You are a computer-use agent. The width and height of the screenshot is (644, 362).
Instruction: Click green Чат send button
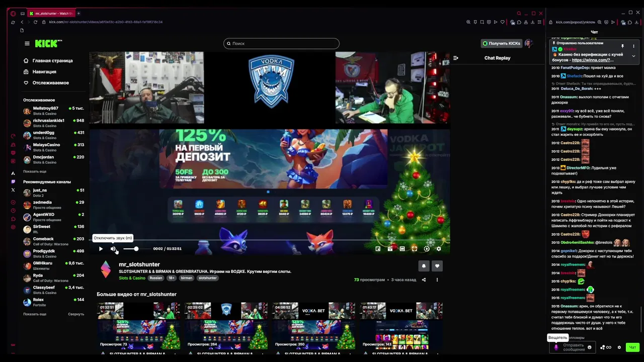[x=632, y=347]
